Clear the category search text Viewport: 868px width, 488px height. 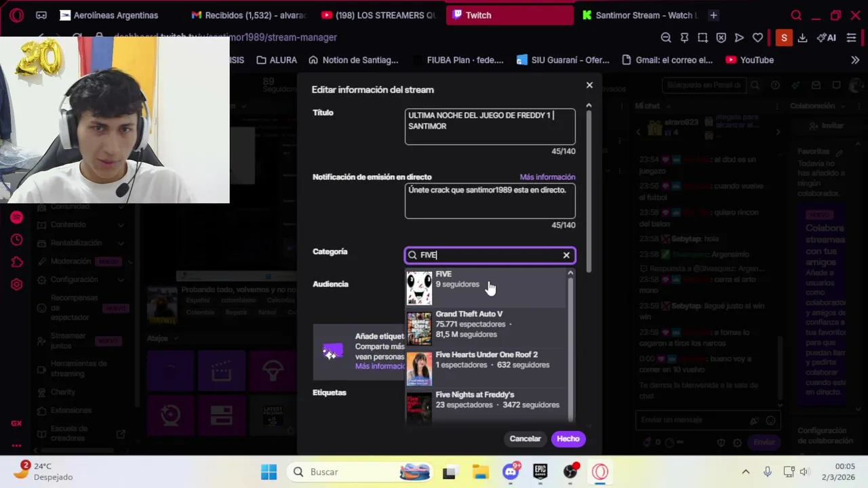click(566, 255)
